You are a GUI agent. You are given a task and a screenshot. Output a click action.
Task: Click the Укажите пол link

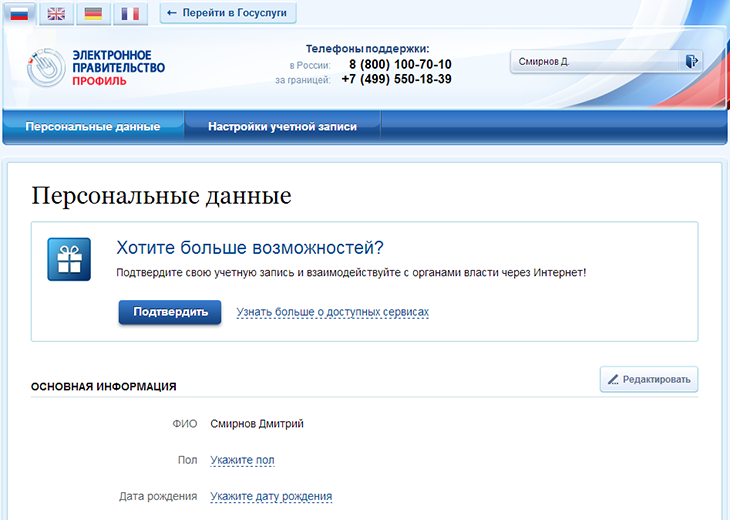pos(242,460)
